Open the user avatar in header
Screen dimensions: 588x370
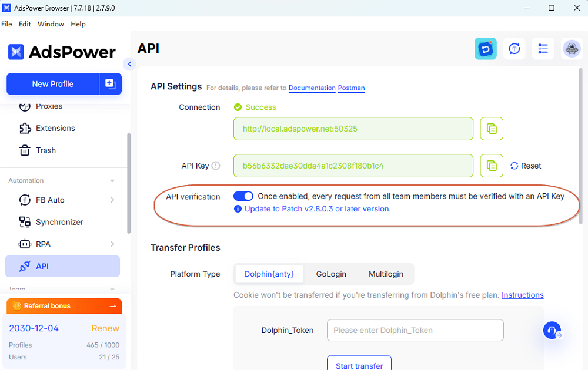(x=572, y=49)
